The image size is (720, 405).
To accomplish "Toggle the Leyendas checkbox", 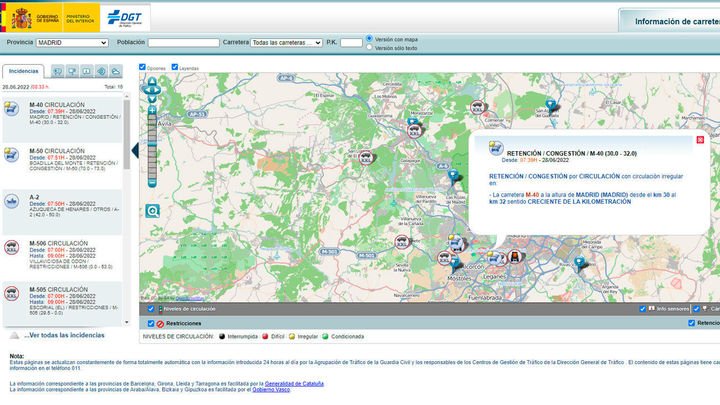I will 175,67.
